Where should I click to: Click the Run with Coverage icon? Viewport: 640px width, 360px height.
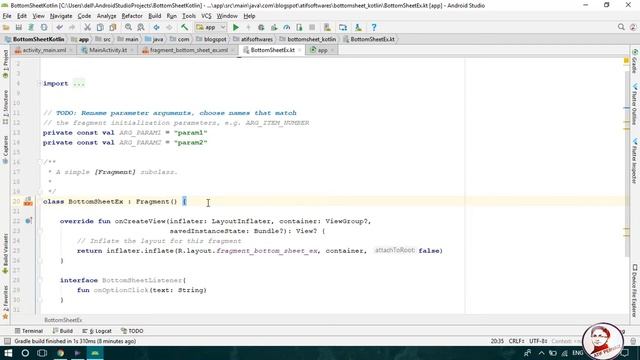pos(274,27)
